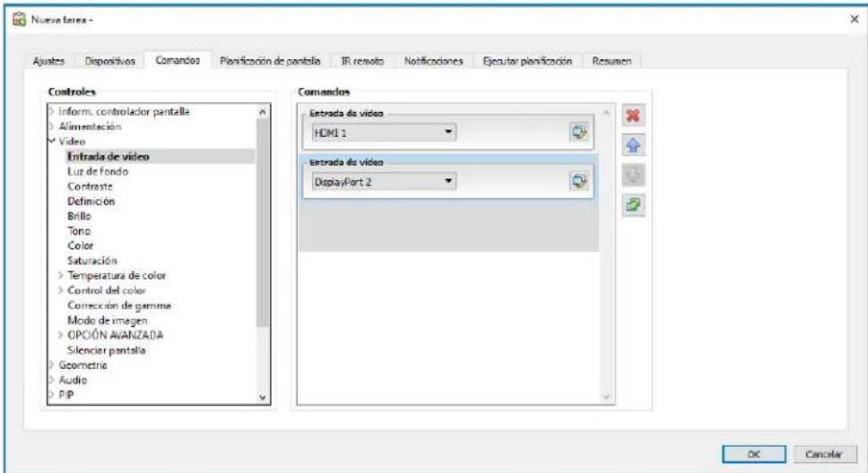Expand Inform. controlador pantalla tree node
This screenshot has height=473, width=868.
(51, 112)
